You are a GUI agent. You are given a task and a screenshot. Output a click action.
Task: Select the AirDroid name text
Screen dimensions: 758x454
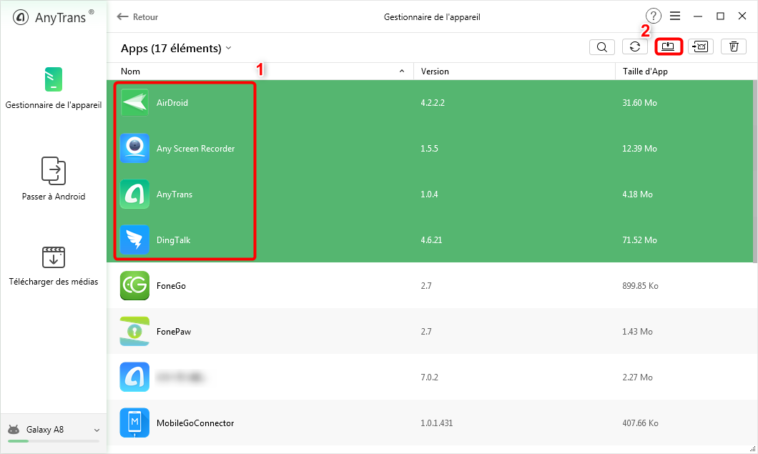pyautogui.click(x=172, y=103)
